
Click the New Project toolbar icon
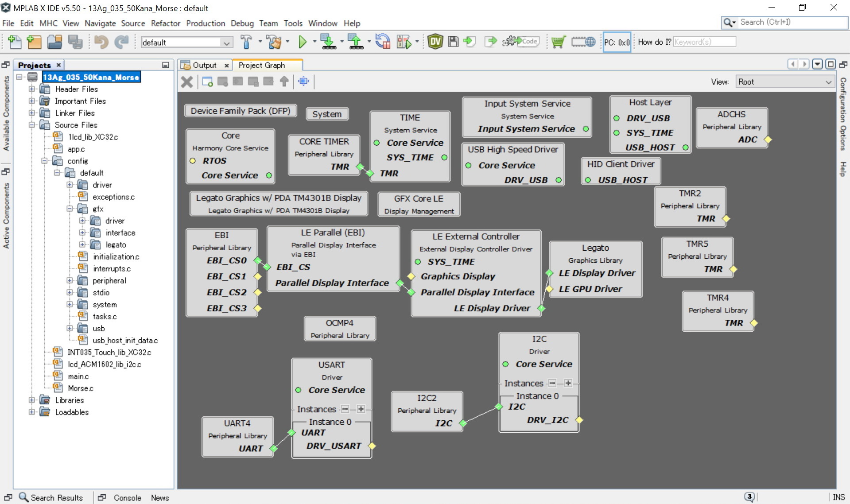coord(34,42)
